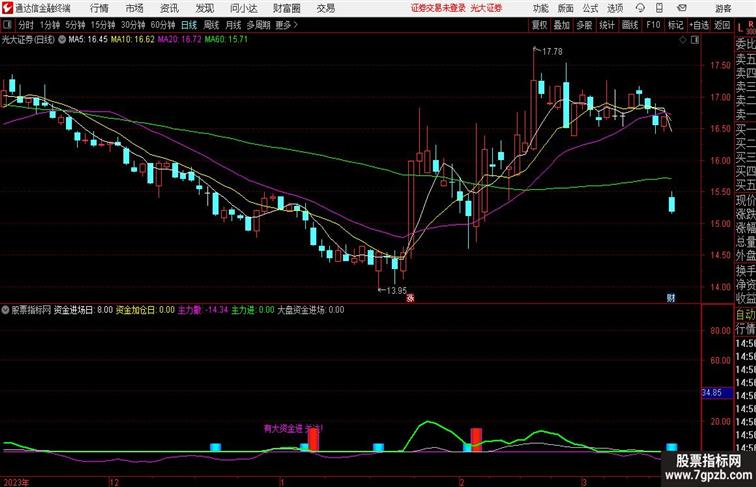Click the mobile phone icon
Viewport: 756px width, 487px height.
pyautogui.click(x=660, y=8)
